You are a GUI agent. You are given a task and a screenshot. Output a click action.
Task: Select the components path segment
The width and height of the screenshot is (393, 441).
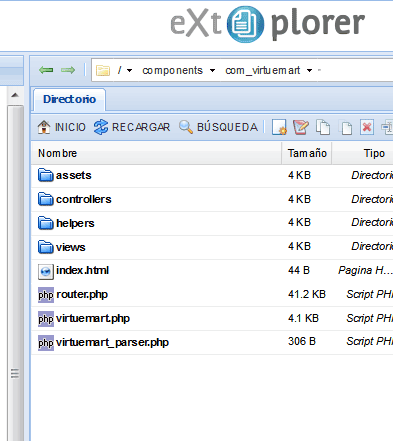[x=172, y=70]
